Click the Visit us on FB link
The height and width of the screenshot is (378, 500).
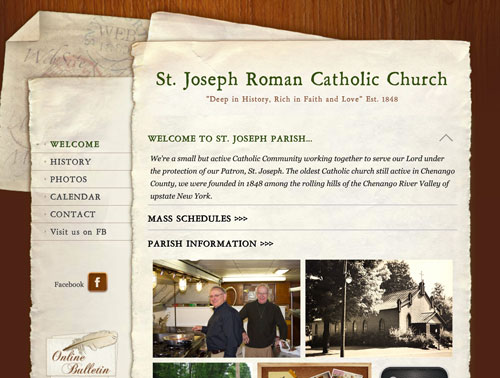[x=78, y=232]
